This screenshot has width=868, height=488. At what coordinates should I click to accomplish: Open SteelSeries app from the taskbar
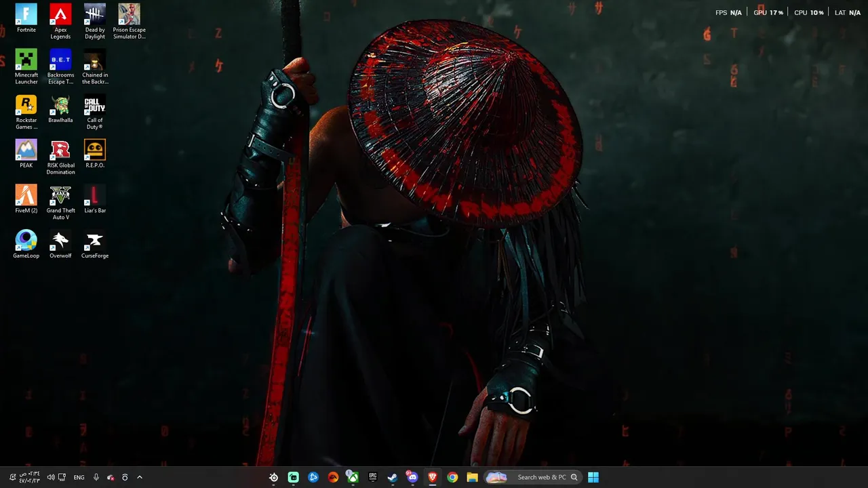pyautogui.click(x=273, y=477)
